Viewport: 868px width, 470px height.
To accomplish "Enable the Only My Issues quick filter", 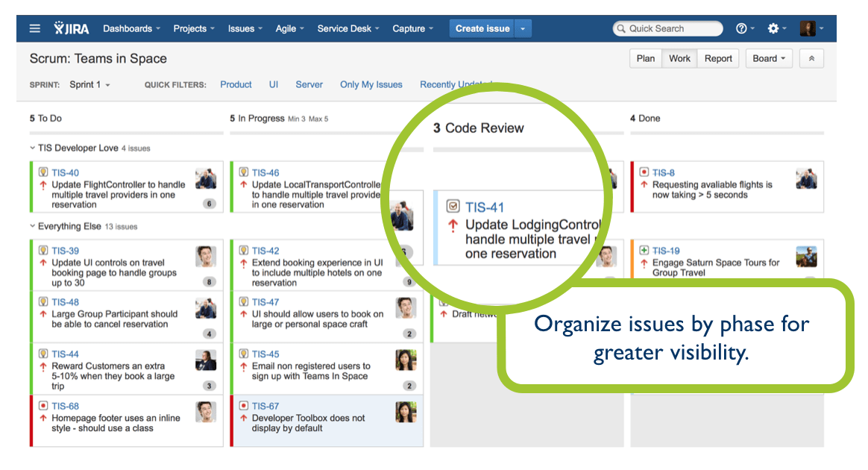I will coord(371,84).
